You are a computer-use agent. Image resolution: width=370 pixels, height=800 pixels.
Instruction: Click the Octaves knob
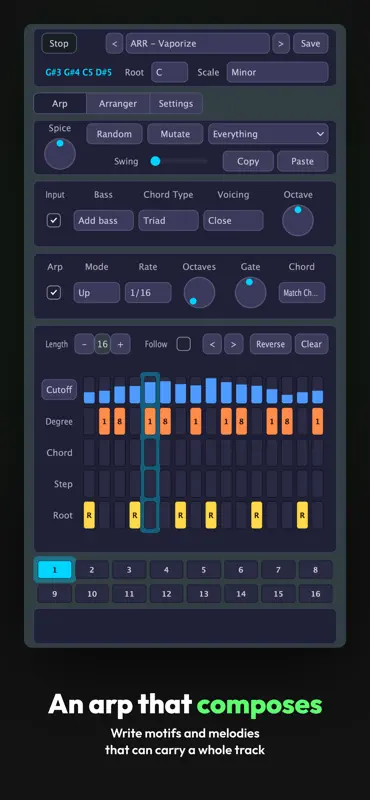point(199,292)
